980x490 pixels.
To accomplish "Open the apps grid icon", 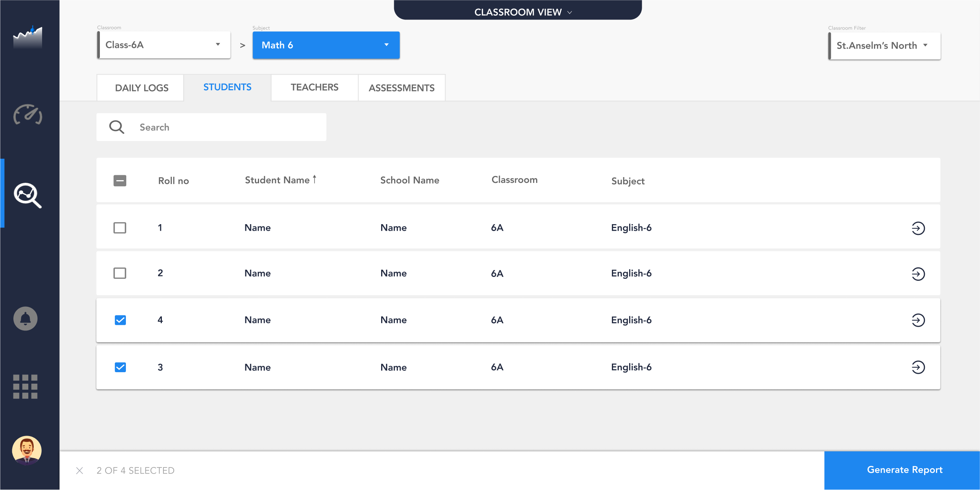I will tap(25, 386).
